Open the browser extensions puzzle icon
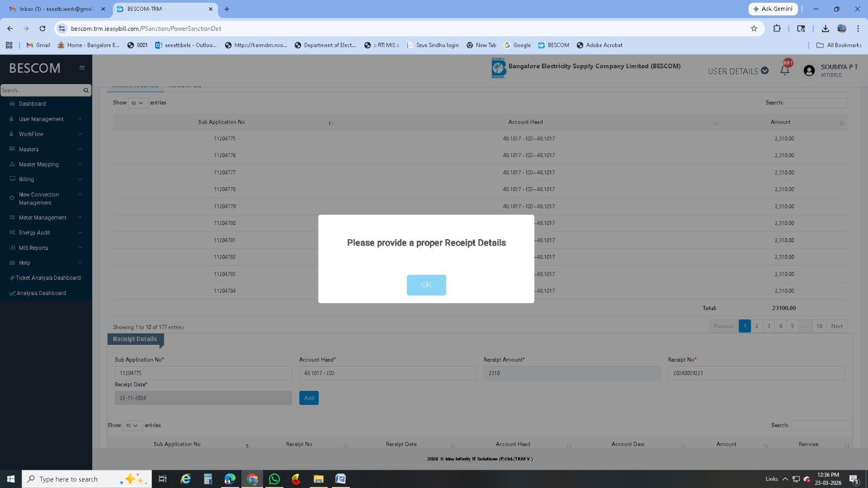Screen dimensions: 868x488 (777, 28)
